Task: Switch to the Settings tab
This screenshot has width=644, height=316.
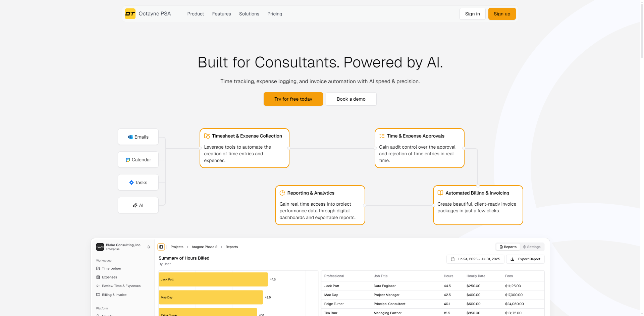Action: (532, 247)
